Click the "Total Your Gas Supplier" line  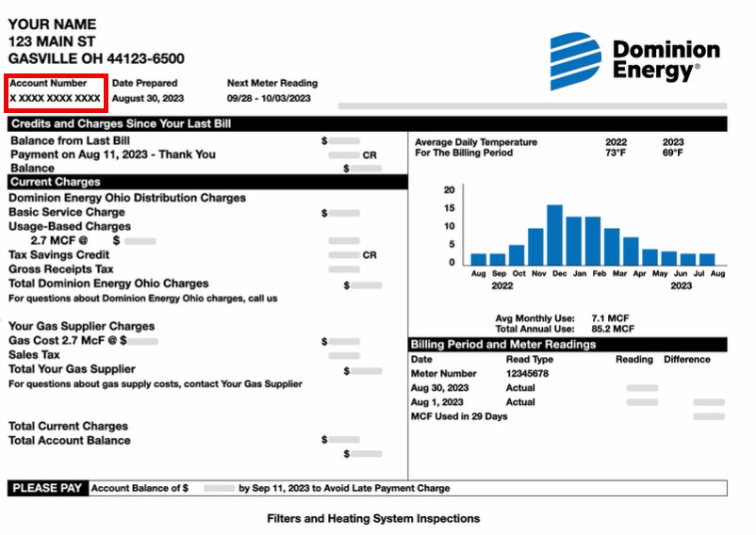point(72,369)
